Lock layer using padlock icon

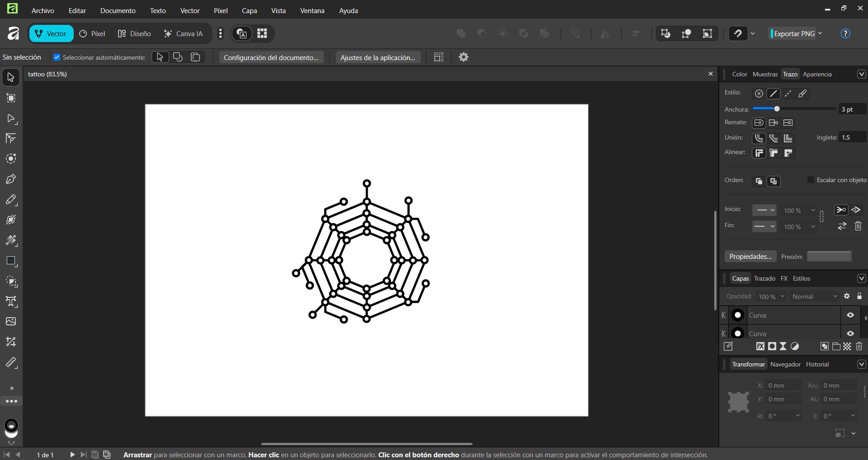859,296
